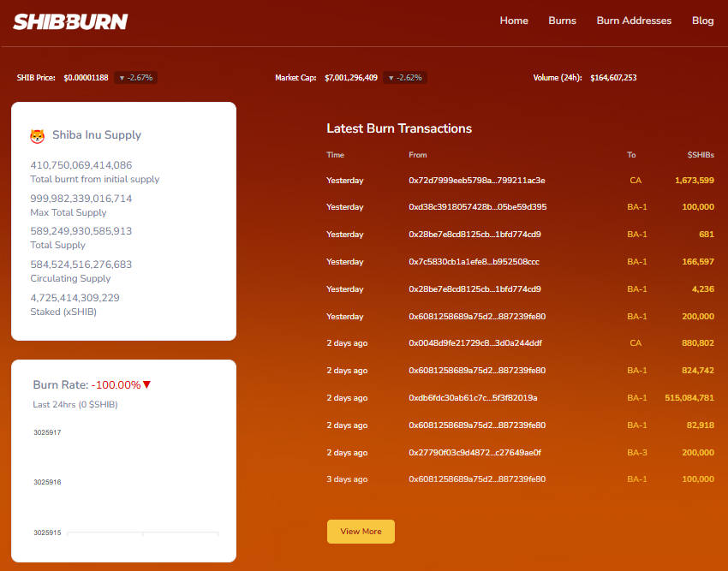Click the red Burn Rate down arrow
The width and height of the screenshot is (728, 571).
coord(147,385)
